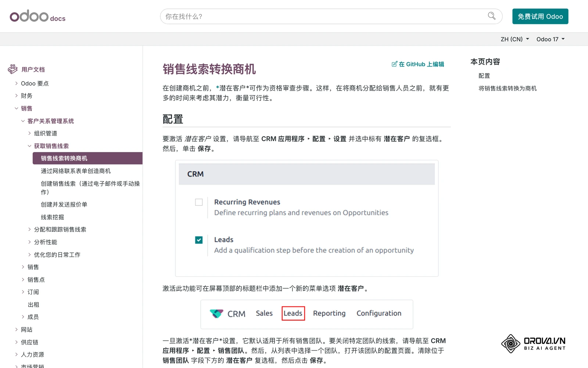Click the 销售线索转换商机 page title heading

click(209, 69)
